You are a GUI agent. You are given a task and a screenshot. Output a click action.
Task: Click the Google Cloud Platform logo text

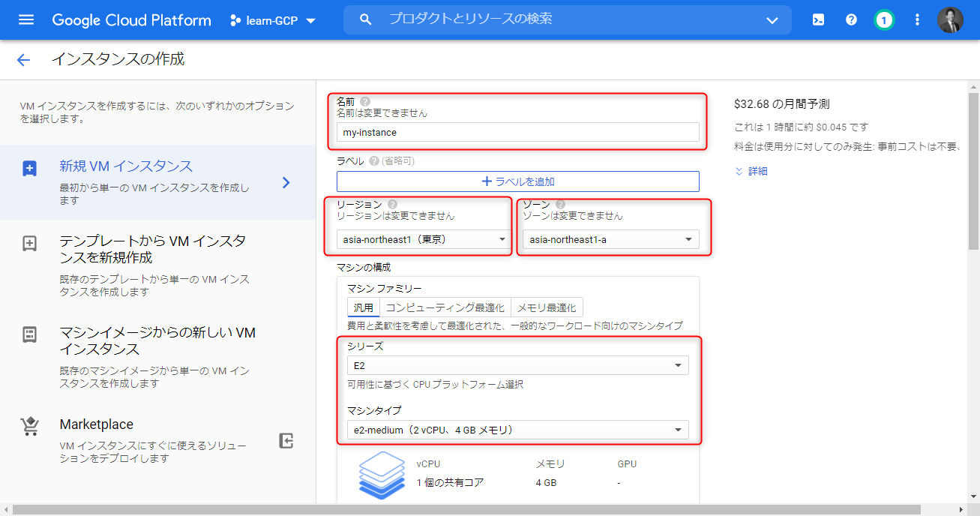point(131,20)
